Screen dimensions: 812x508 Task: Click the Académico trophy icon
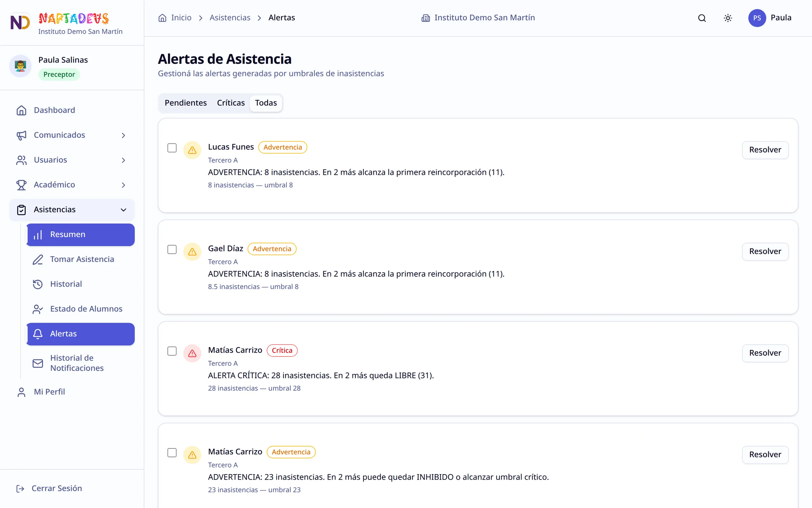click(21, 185)
